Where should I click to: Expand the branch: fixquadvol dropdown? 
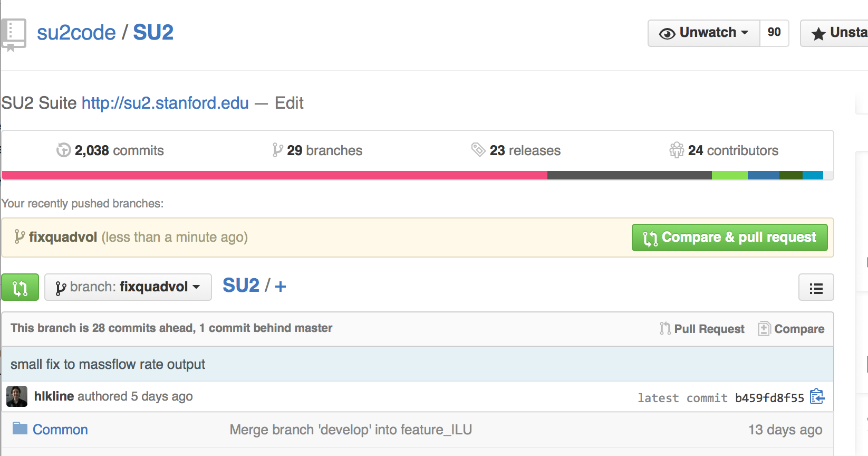128,287
